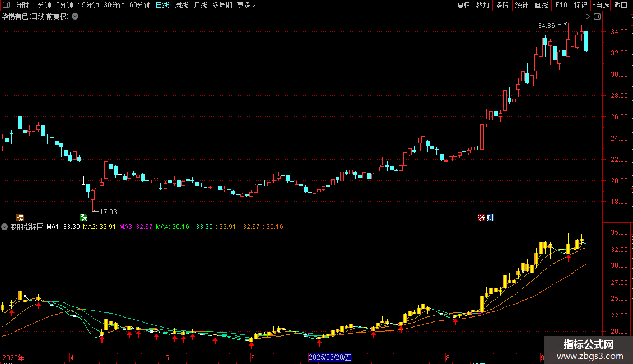Image resolution: width=633 pixels, height=364 pixels.
Task: Click the MA3: 32.67 value
Action: pos(136,227)
